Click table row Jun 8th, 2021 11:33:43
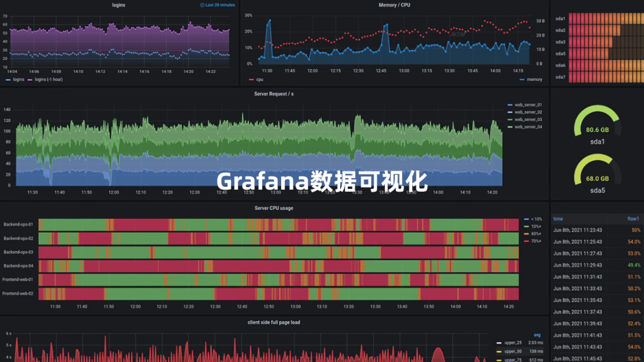 pos(597,289)
